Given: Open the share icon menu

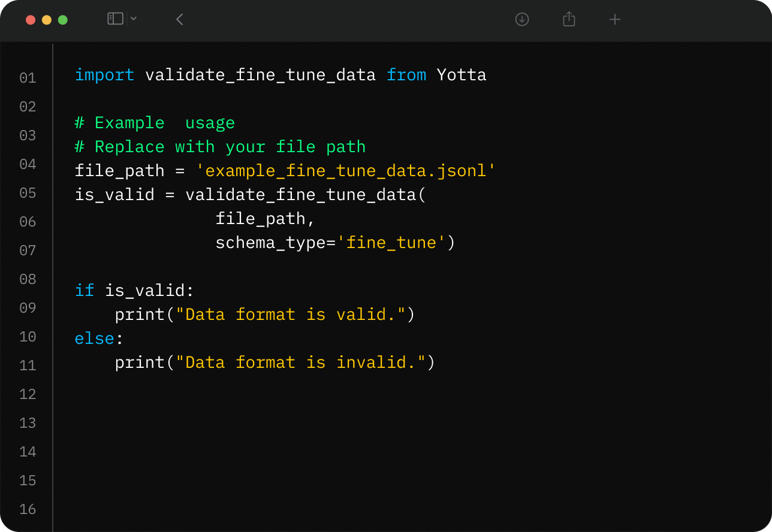Looking at the screenshot, I should coord(569,19).
